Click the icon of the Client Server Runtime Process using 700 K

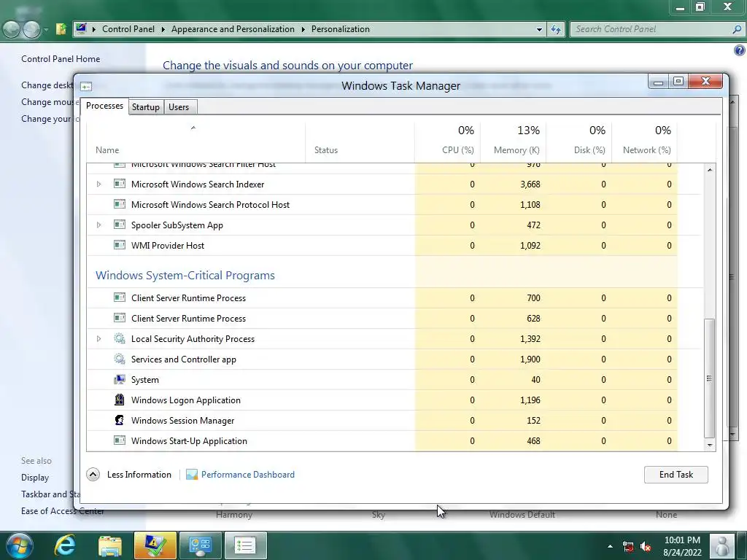120,297
